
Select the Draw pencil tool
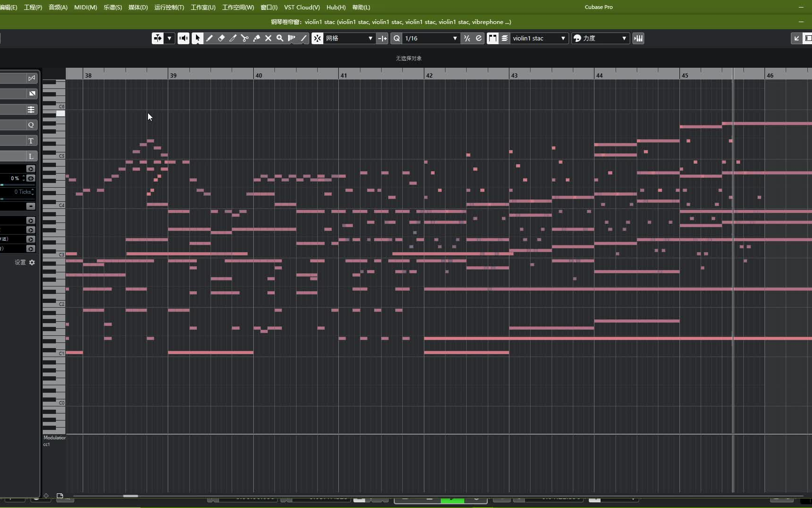click(x=210, y=38)
